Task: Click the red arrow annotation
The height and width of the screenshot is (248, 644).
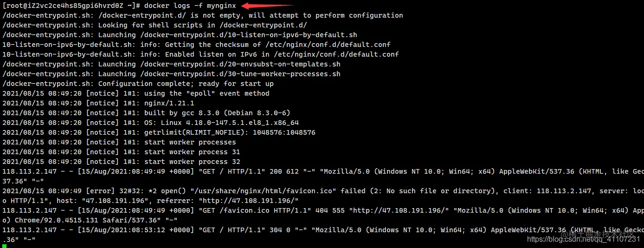Action: pos(266,6)
